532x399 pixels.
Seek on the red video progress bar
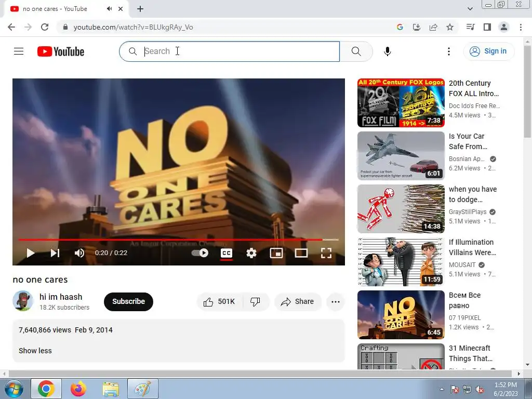click(x=179, y=240)
